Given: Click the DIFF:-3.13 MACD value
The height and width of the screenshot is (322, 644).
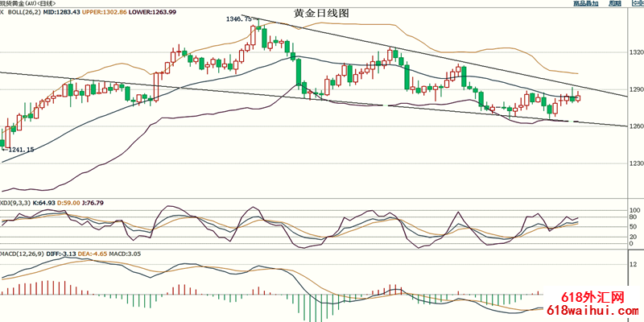Looking at the screenshot, I should 60,254.
